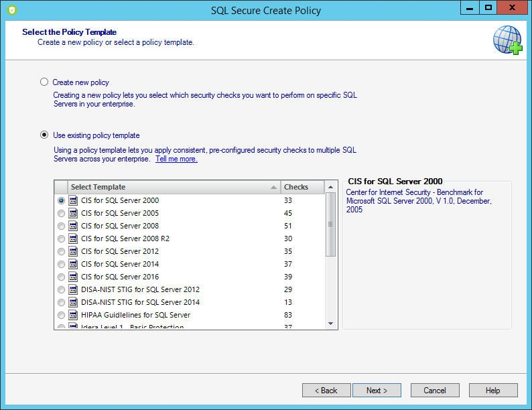Click the template icon for DISA-NIST STIG 2012
532x410 pixels.
point(73,289)
